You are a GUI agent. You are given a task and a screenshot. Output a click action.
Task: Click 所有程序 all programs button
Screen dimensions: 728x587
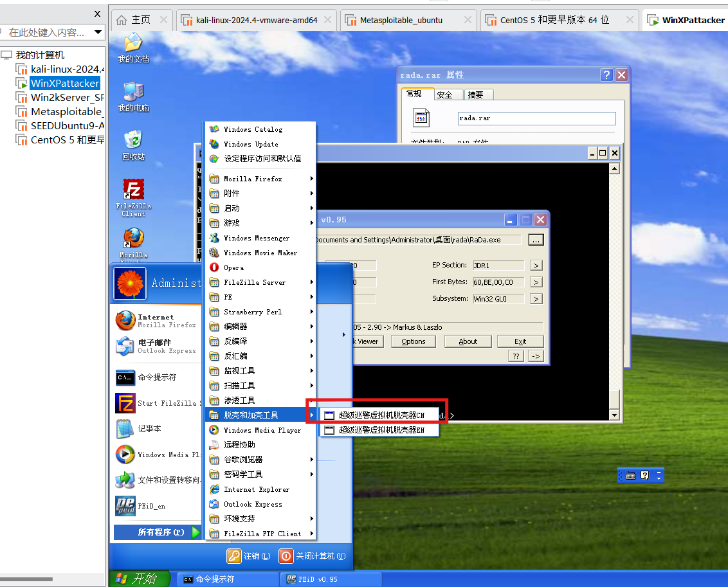[158, 532]
